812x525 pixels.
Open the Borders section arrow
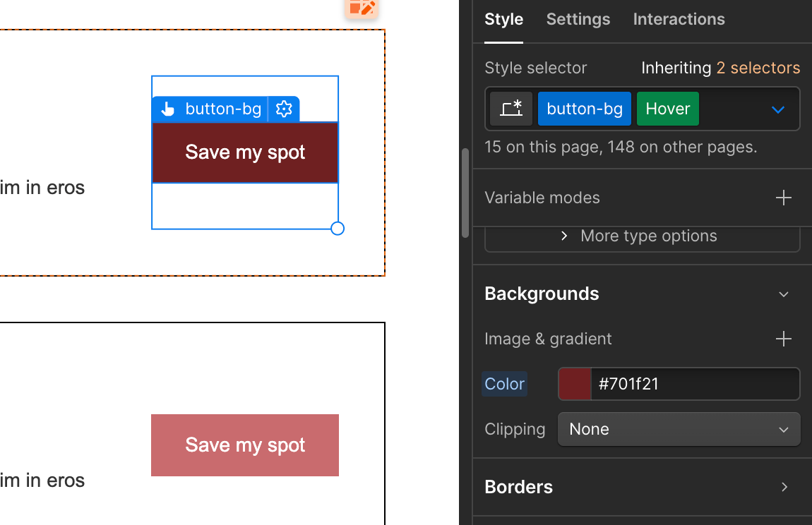tap(784, 487)
